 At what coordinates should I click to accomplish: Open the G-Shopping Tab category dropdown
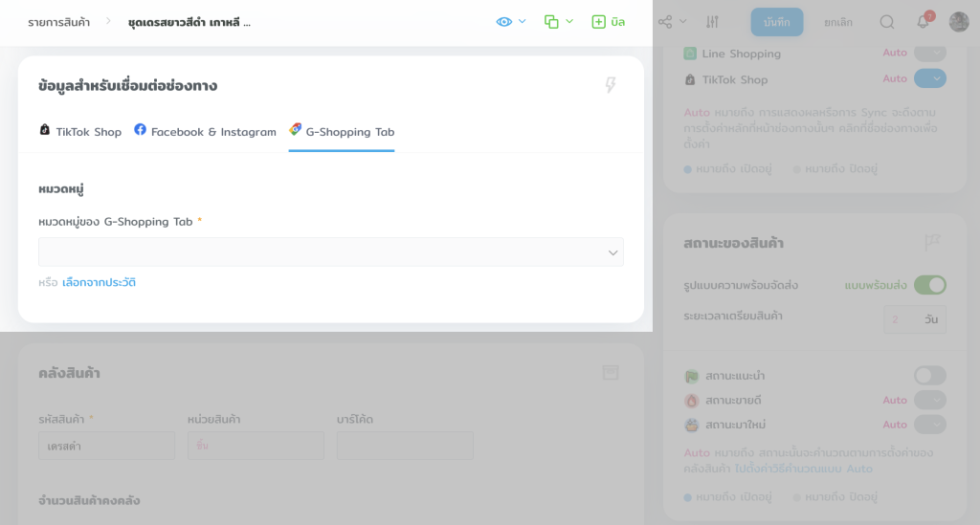tap(330, 252)
